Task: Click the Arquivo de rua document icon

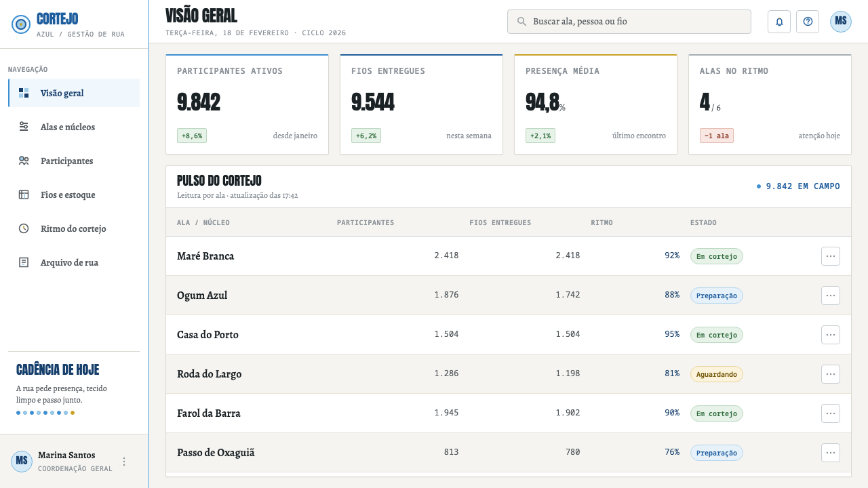Action: [x=24, y=262]
